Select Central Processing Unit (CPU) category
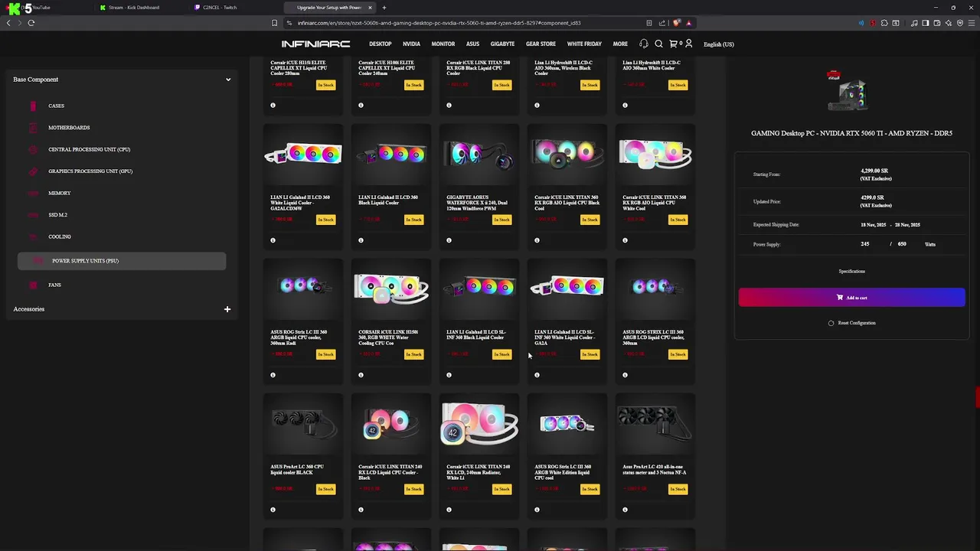 tap(89, 149)
